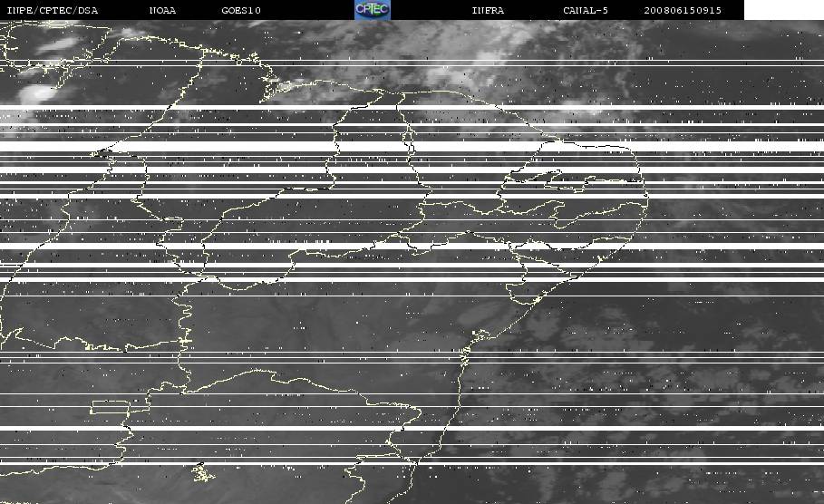The image size is (824, 504).
Task: Click the small rectangular yellow outline on map
Action: 111,407
